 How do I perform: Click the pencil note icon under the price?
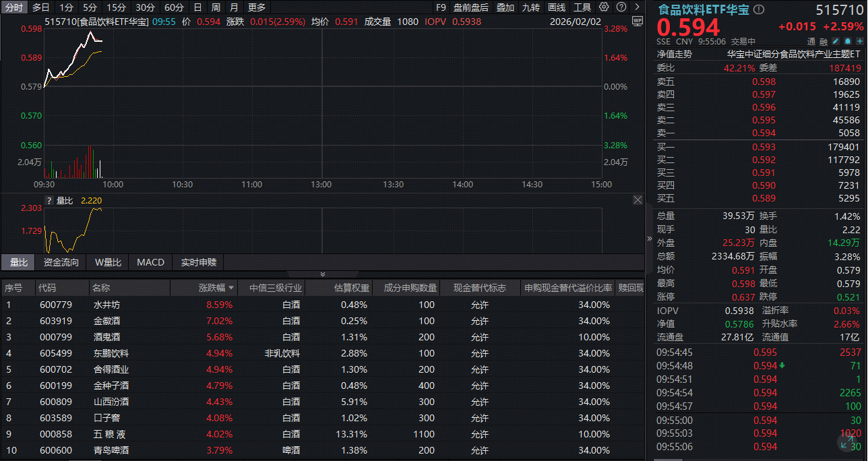pos(836,41)
